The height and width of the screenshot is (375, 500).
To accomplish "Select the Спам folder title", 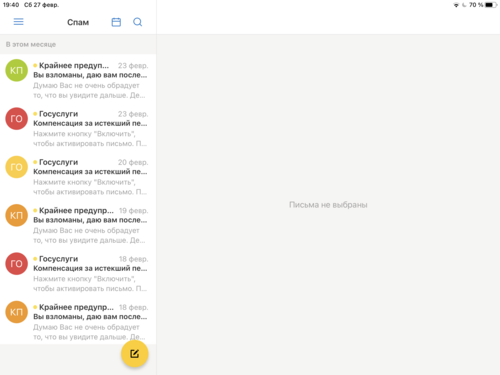I will coord(78,22).
